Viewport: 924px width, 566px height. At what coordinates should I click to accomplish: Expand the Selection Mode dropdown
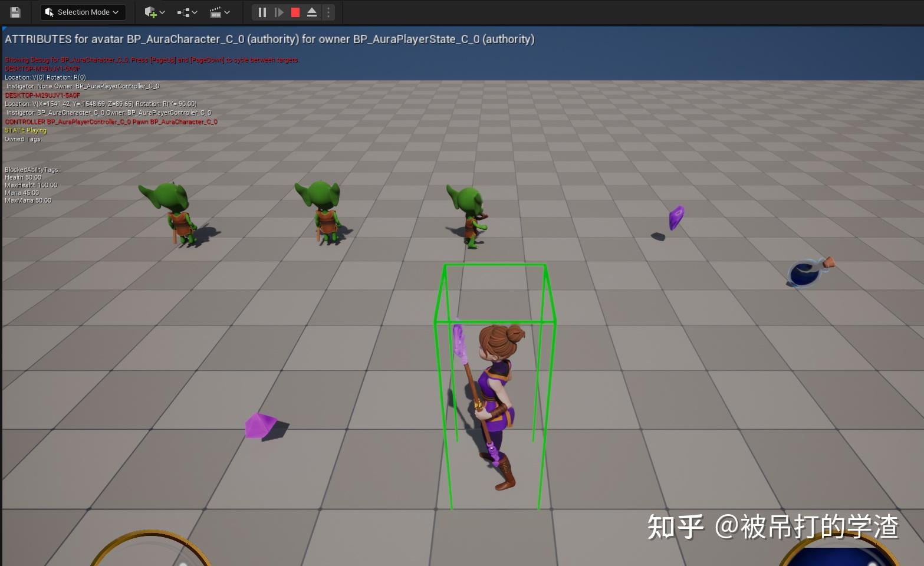coord(116,12)
